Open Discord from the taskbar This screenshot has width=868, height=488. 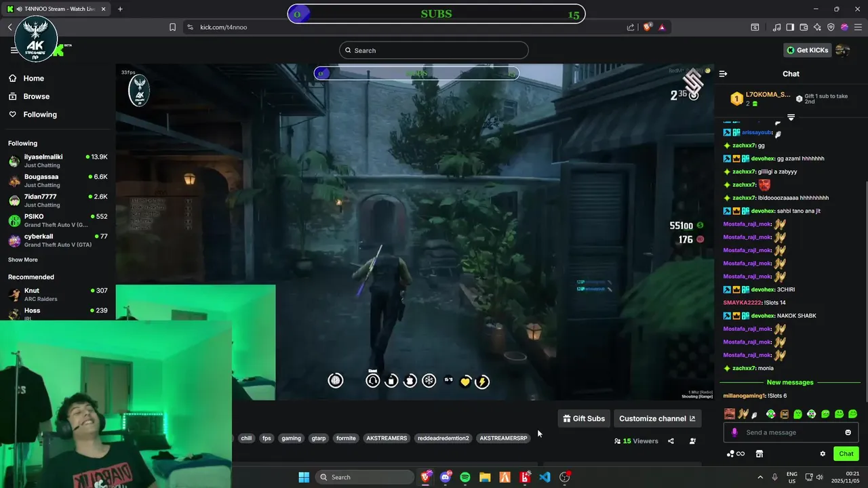pos(446,477)
